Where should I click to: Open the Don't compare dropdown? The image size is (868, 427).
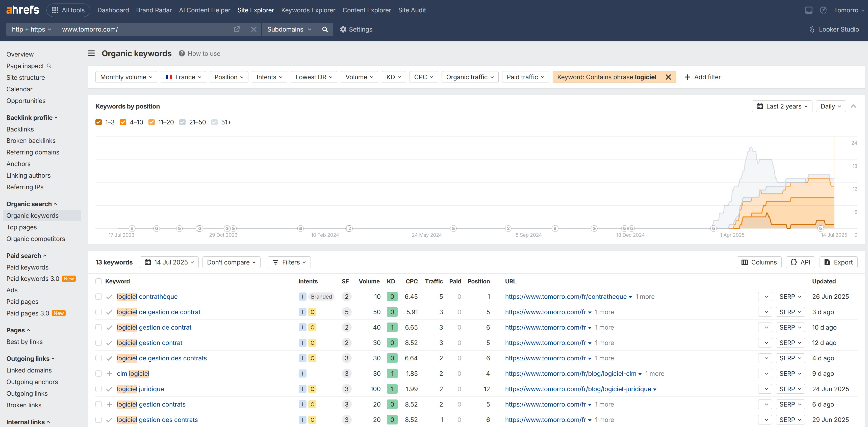(232, 262)
